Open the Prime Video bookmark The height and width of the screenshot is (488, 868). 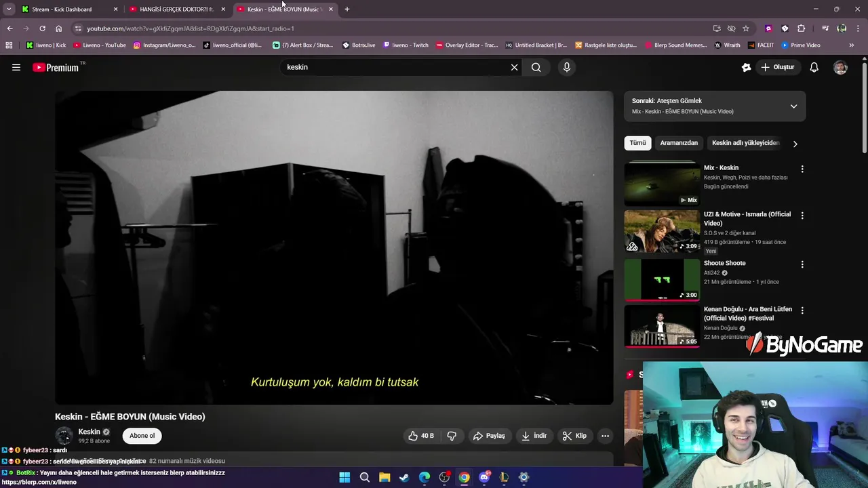[801, 45]
